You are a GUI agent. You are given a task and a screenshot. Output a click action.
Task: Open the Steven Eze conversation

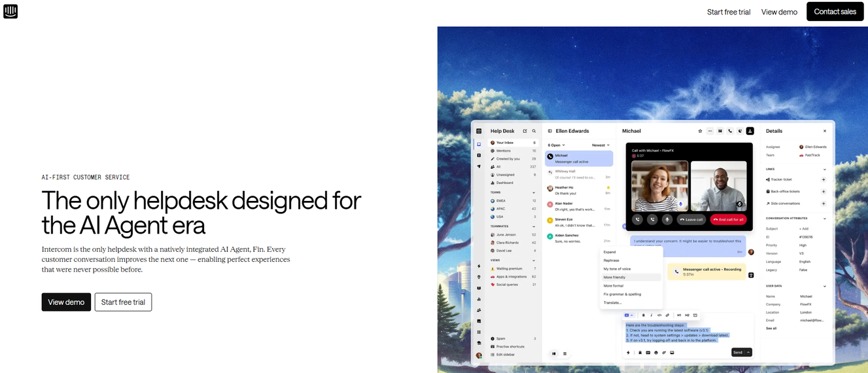click(579, 222)
